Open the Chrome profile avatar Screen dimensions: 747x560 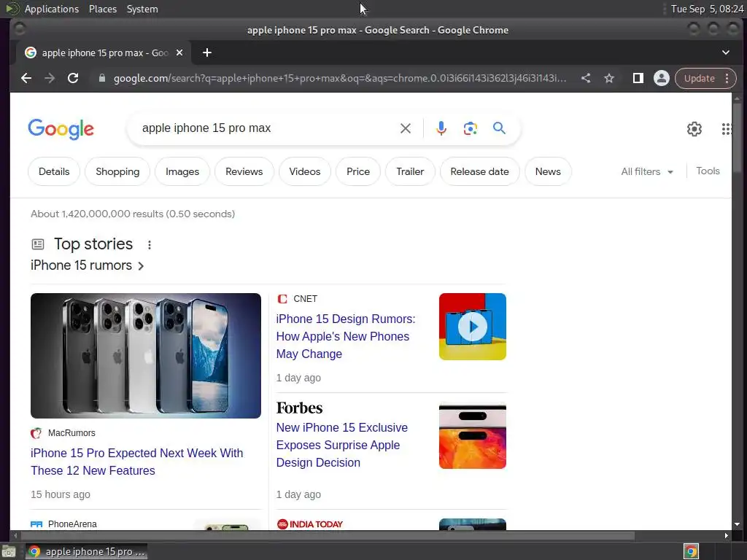[661, 78]
